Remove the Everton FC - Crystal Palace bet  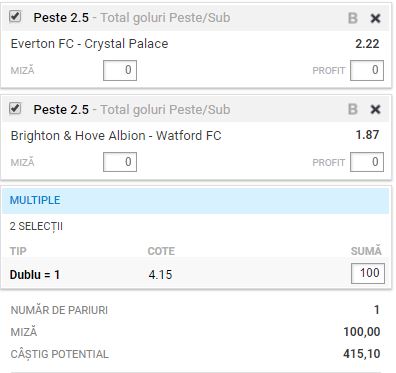[376, 18]
